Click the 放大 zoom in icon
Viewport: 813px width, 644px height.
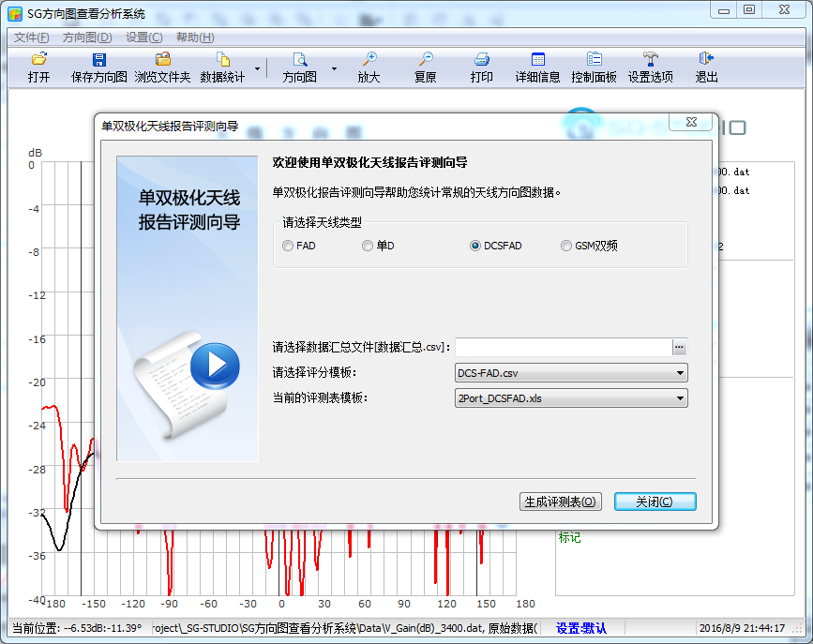[369, 60]
